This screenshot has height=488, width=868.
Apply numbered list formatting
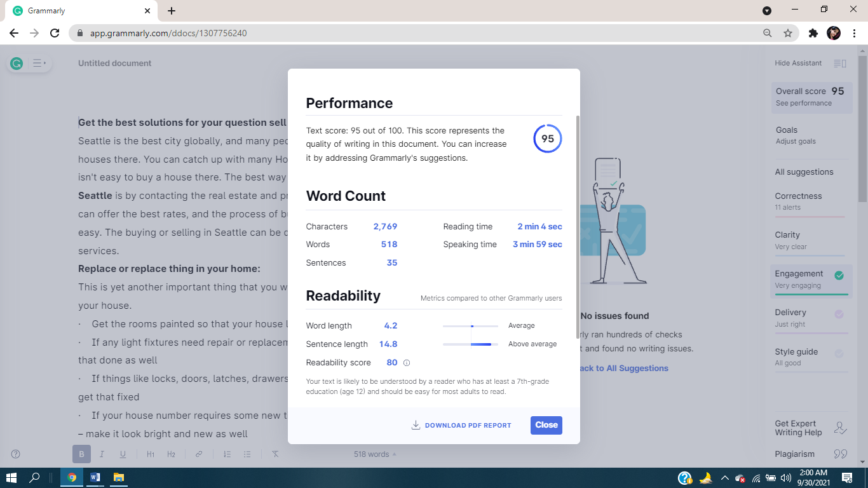click(x=227, y=454)
